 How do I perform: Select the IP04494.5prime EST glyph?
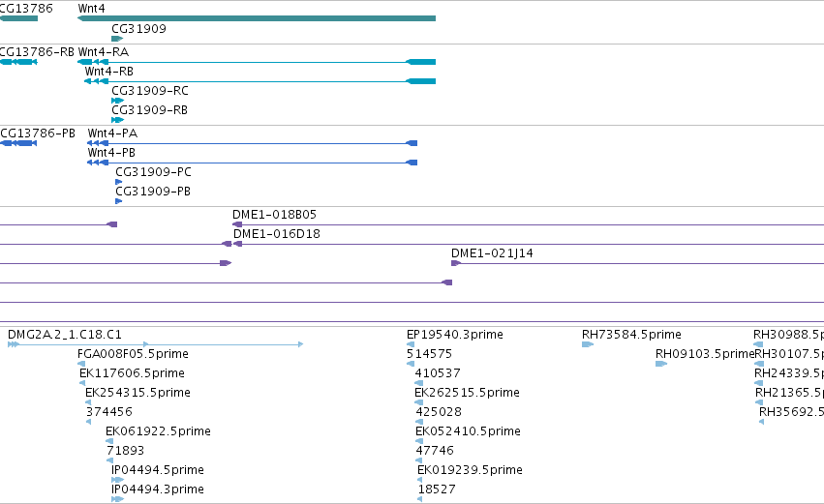[118, 480]
